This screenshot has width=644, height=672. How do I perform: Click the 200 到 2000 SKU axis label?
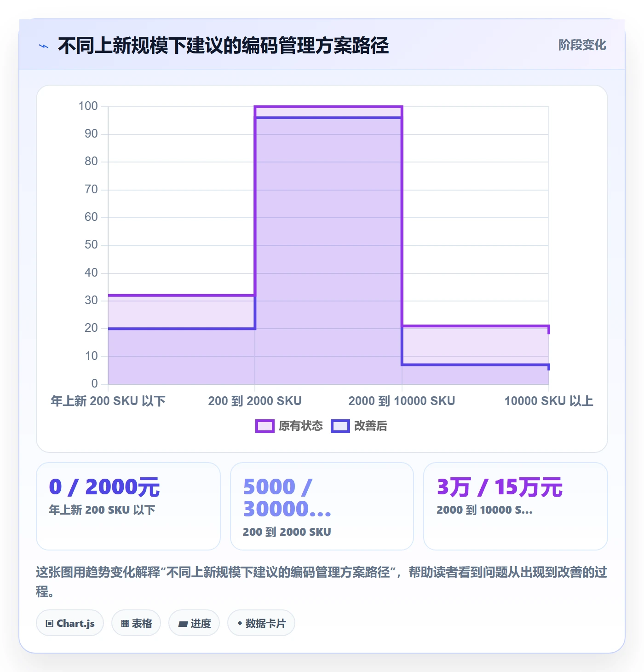pyautogui.click(x=255, y=401)
